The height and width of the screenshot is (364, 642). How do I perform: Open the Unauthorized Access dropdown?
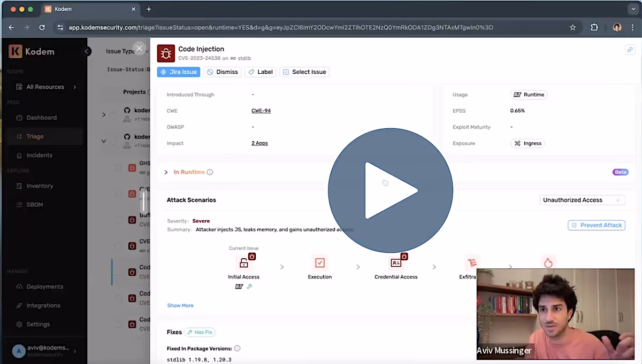pyautogui.click(x=582, y=200)
